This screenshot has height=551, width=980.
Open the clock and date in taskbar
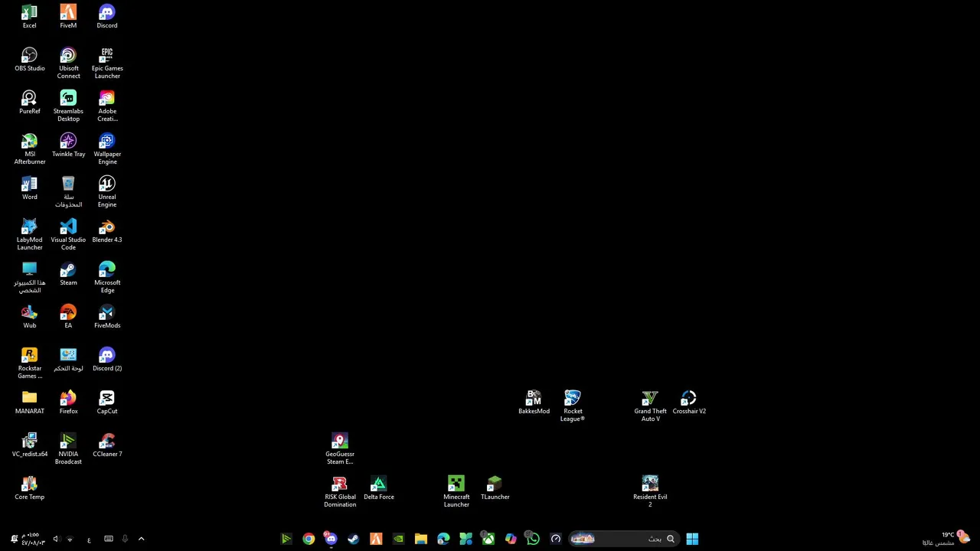[x=34, y=539]
